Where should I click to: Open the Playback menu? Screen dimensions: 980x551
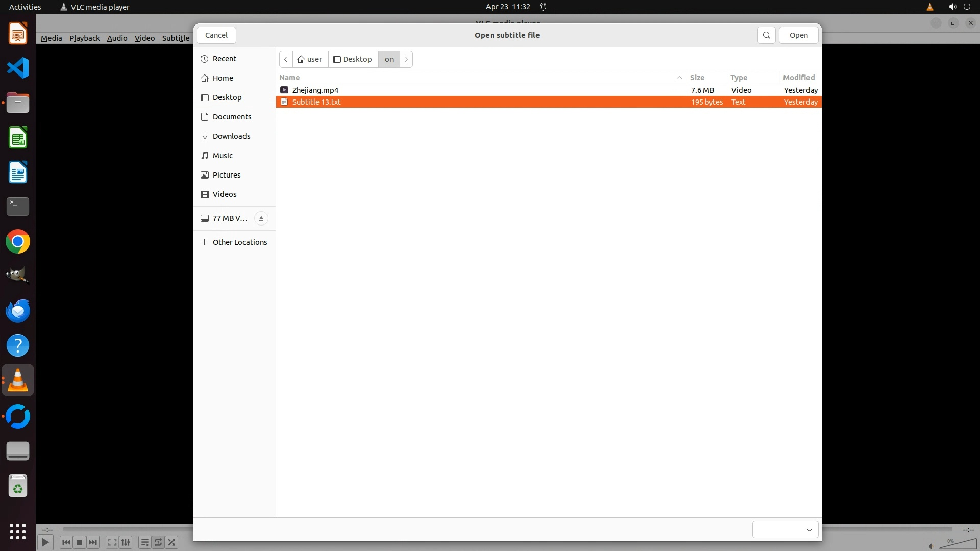pyautogui.click(x=84, y=38)
